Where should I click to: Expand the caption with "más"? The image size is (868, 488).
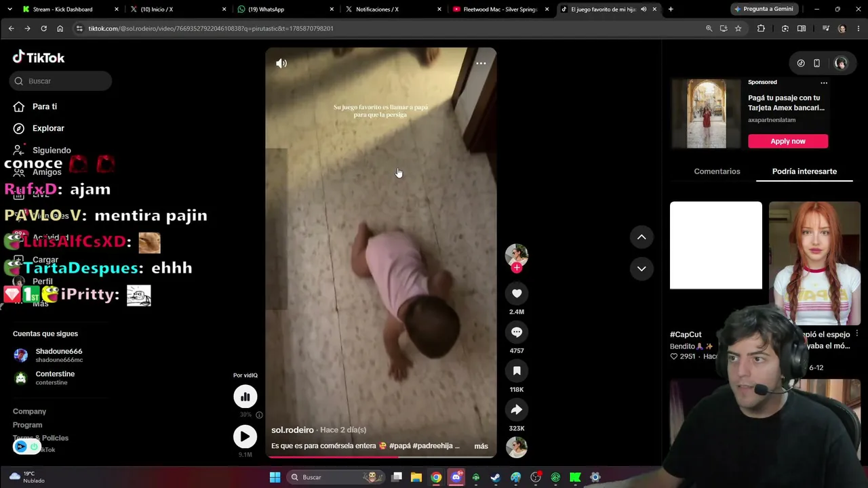pos(481,446)
